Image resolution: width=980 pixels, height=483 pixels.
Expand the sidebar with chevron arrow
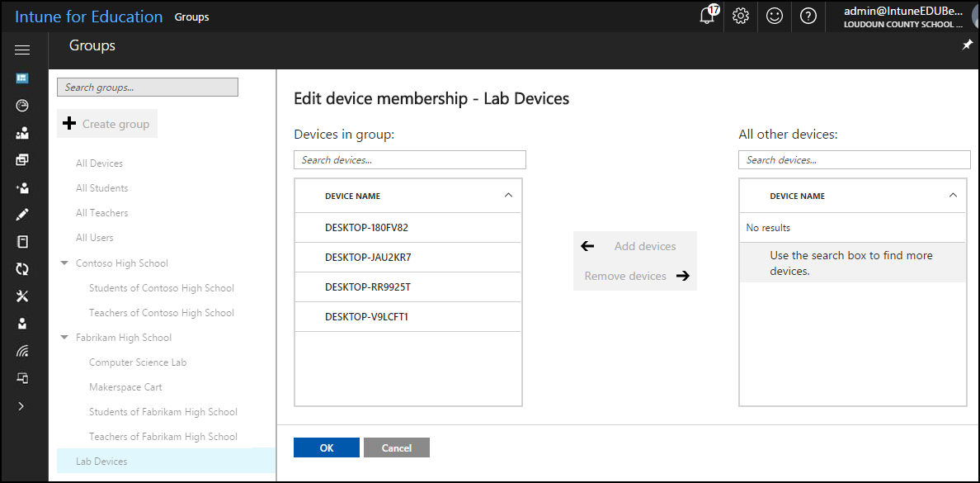22,405
